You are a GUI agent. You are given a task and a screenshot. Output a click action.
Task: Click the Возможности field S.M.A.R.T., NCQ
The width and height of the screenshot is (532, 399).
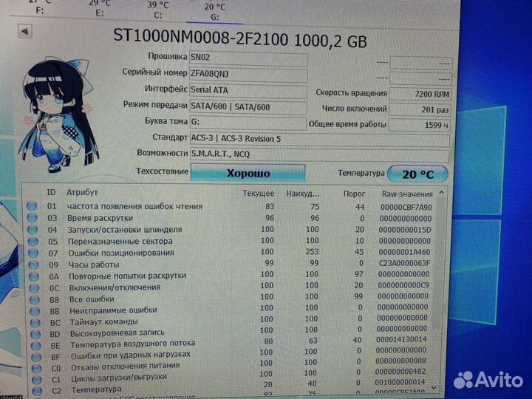[320, 154]
